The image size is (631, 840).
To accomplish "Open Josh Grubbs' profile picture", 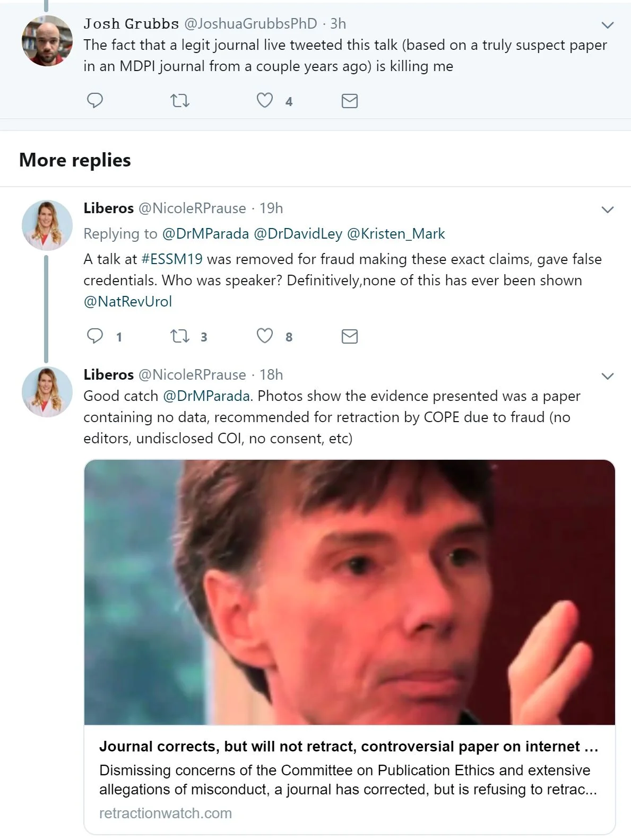I will click(47, 41).
